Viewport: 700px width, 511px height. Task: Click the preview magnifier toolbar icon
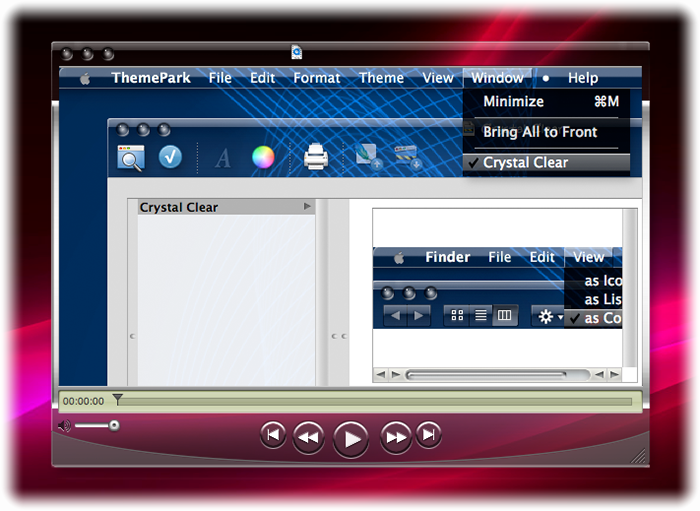pyautogui.click(x=130, y=158)
